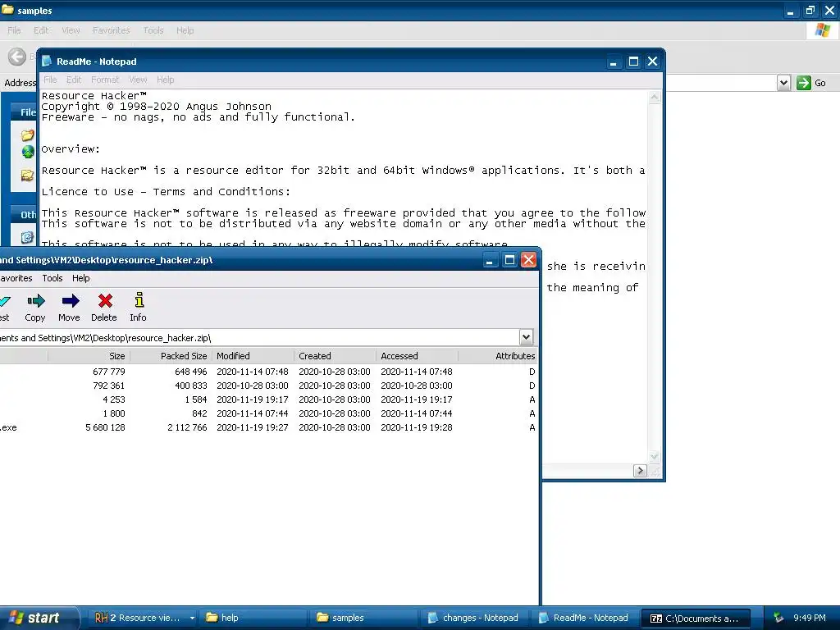Open Help menu in ReadMe Notepad
This screenshot has height=630, width=840.
coord(165,80)
